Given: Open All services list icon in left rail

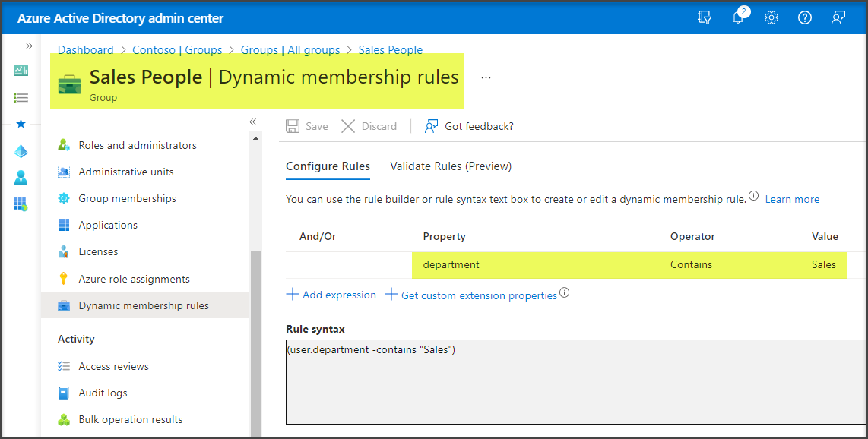Looking at the screenshot, I should [21, 97].
